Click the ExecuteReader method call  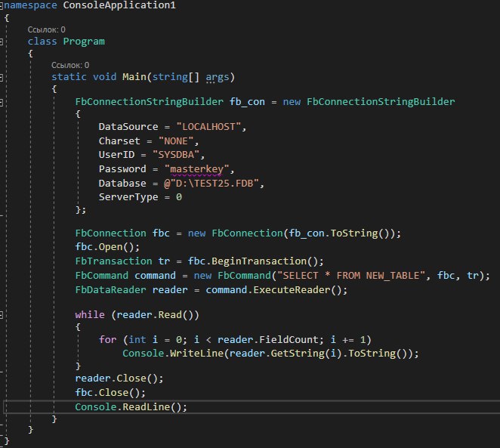pos(292,290)
